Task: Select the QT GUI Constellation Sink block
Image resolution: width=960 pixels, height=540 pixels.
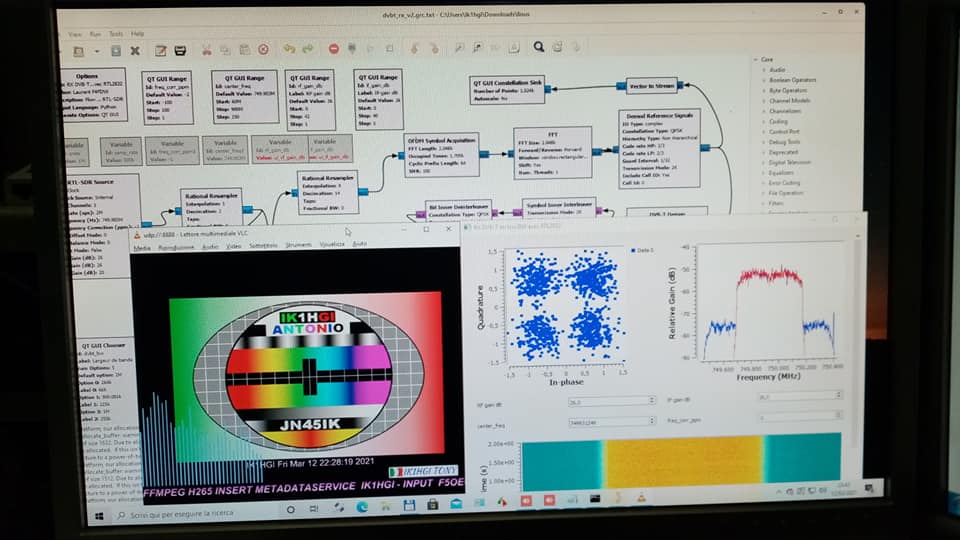Action: coord(507,89)
